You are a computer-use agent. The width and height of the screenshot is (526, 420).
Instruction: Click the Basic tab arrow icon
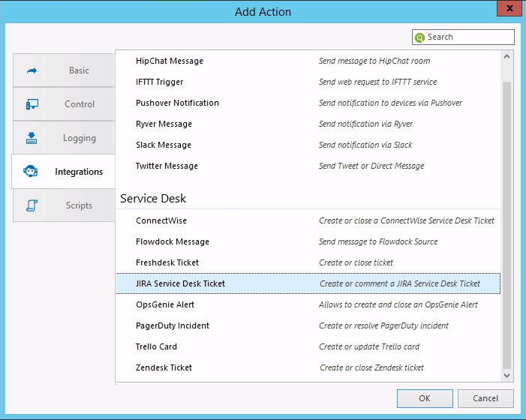32,70
